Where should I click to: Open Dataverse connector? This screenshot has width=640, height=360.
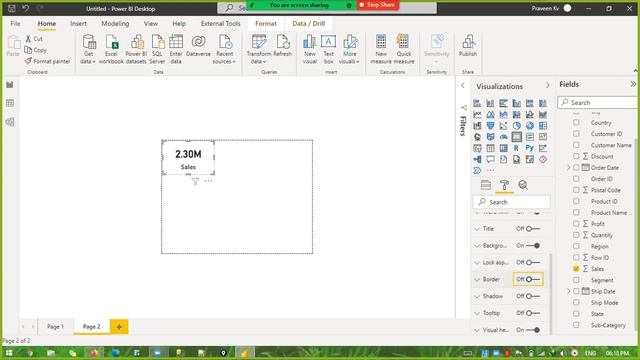(198, 46)
